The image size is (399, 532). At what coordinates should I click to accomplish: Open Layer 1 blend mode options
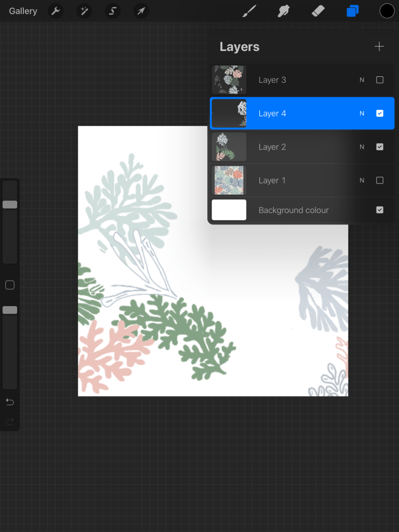362,180
